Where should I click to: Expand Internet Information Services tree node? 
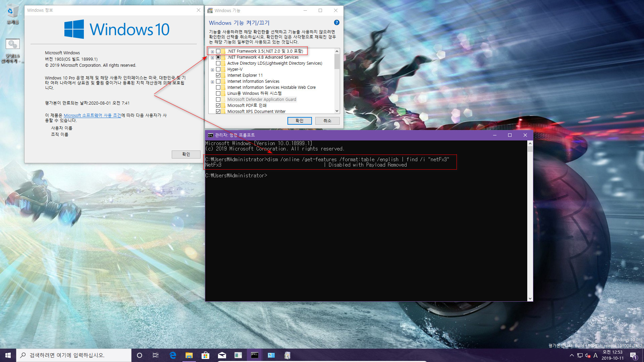212,82
